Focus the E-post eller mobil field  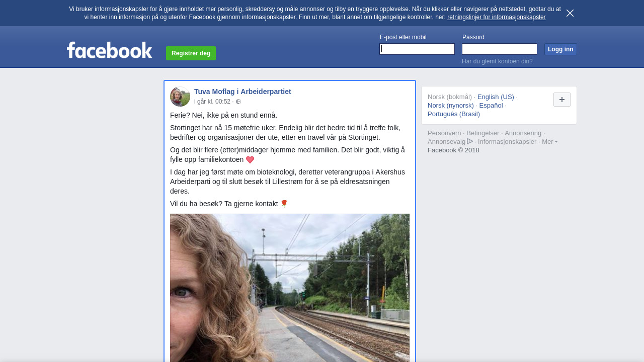coord(417,49)
